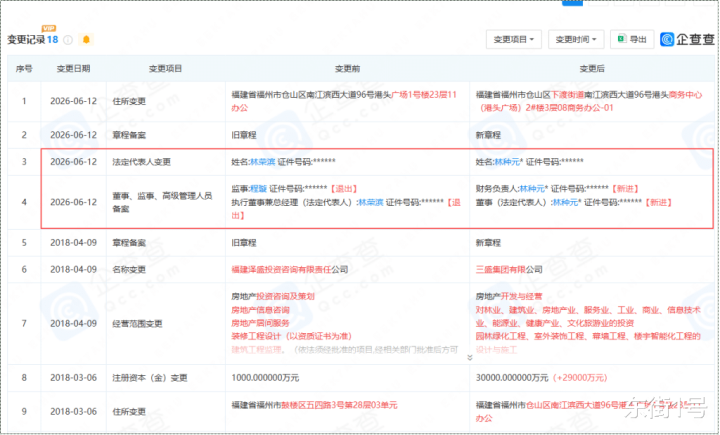This screenshot has width=720, height=435.
Task: Click 住所变更 in row 1
Action: pyautogui.click(x=129, y=101)
